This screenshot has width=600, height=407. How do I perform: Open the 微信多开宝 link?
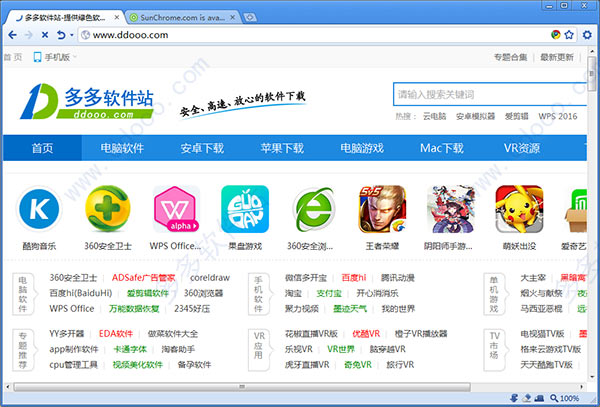[306, 278]
